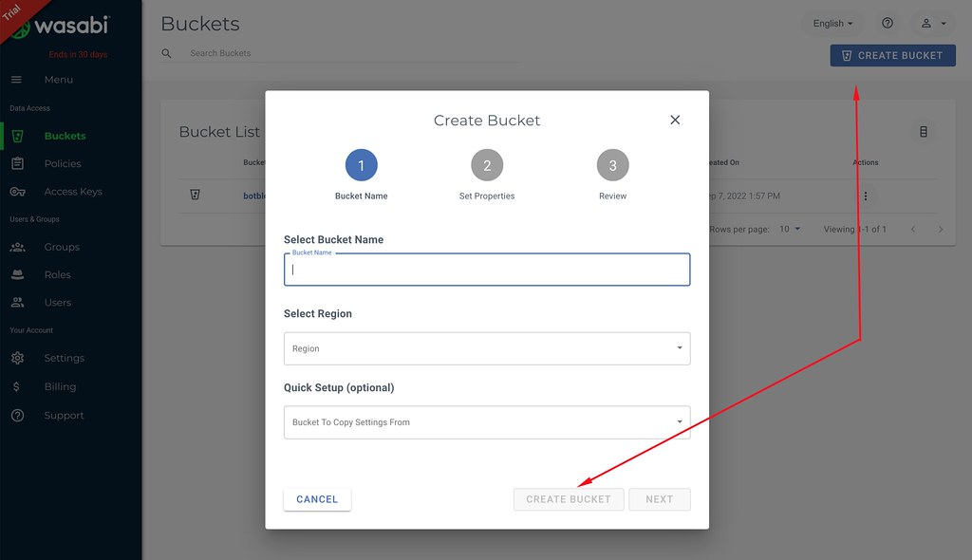Image resolution: width=972 pixels, height=560 pixels.
Task: Open Billing via its dollar icon
Action: [16, 386]
